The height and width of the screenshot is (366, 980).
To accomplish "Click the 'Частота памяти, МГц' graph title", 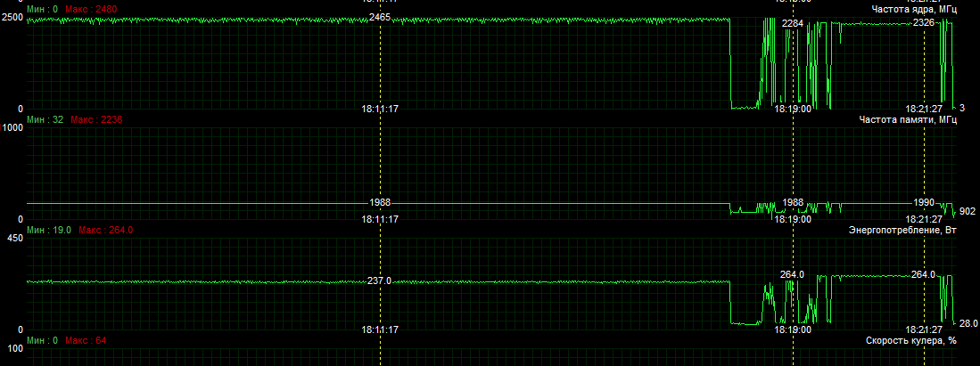I will coord(908,120).
